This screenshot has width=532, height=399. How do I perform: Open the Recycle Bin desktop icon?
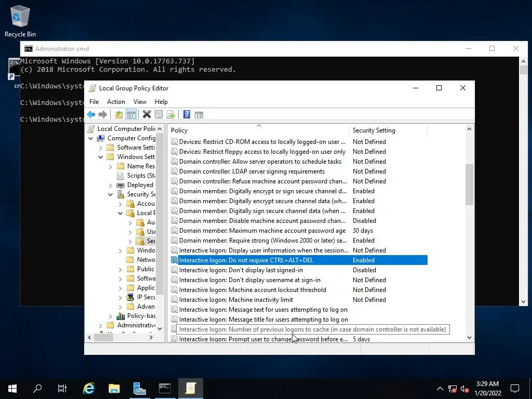point(20,21)
